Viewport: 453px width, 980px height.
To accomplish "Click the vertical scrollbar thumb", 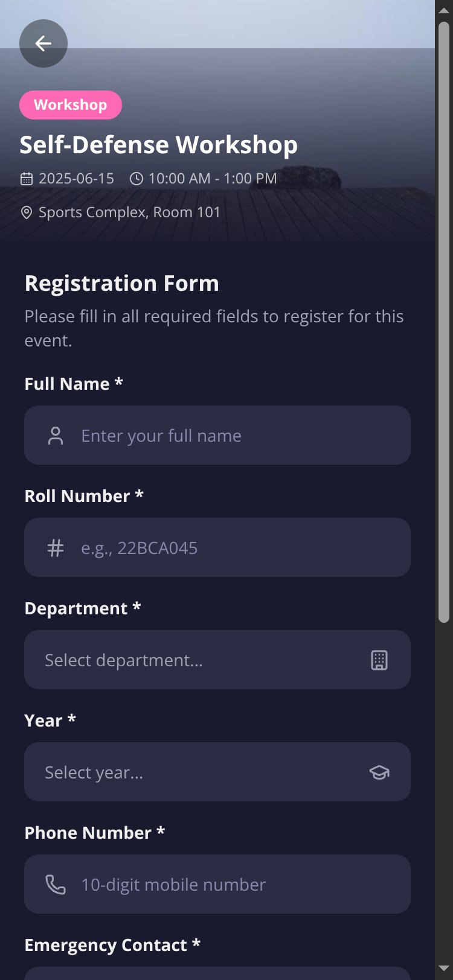I will coord(444,322).
